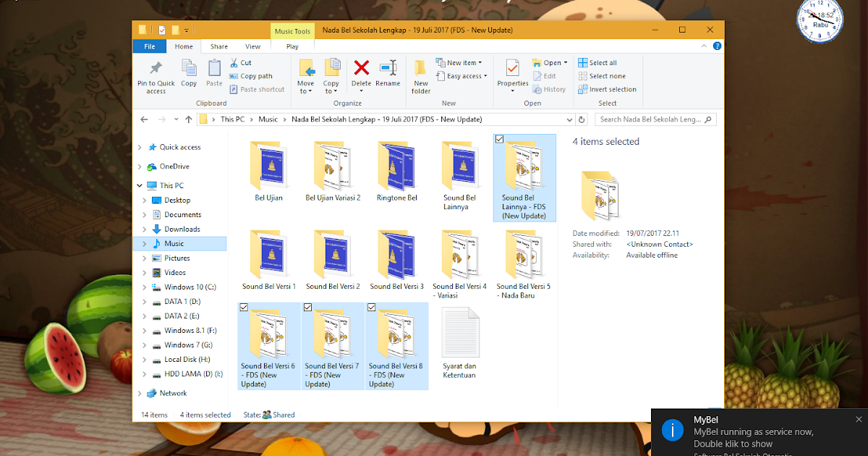Image resolution: width=868 pixels, height=456 pixels.
Task: Uncheck Sound Bel Lainnya - FDS folder checkbox
Action: coord(500,140)
